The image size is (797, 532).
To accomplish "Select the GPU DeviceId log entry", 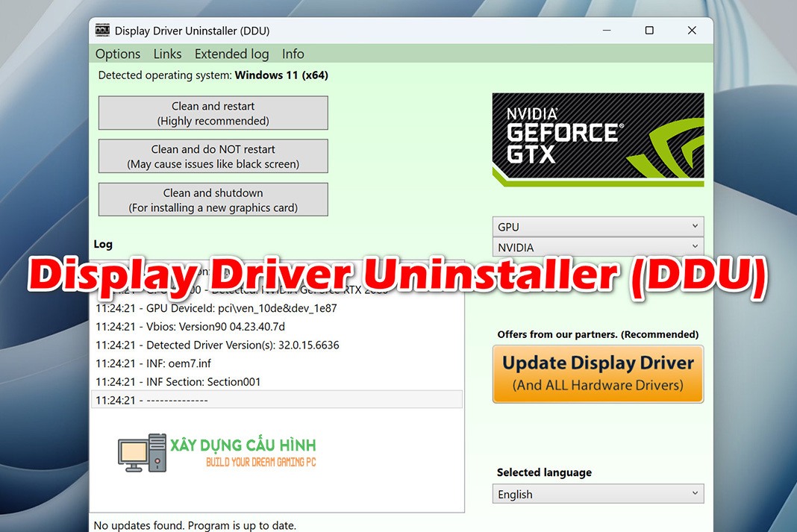I will click(277, 308).
